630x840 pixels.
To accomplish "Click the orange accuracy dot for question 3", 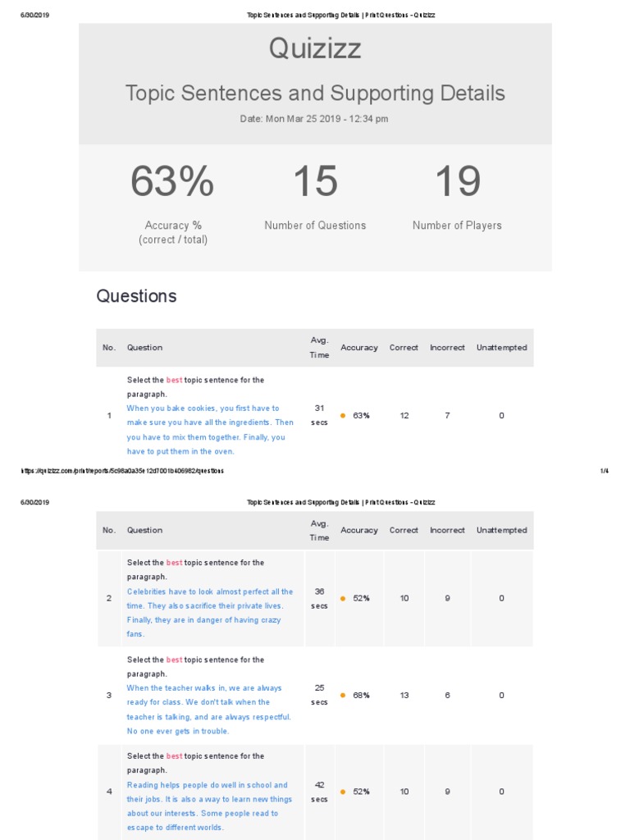I will click(343, 696).
